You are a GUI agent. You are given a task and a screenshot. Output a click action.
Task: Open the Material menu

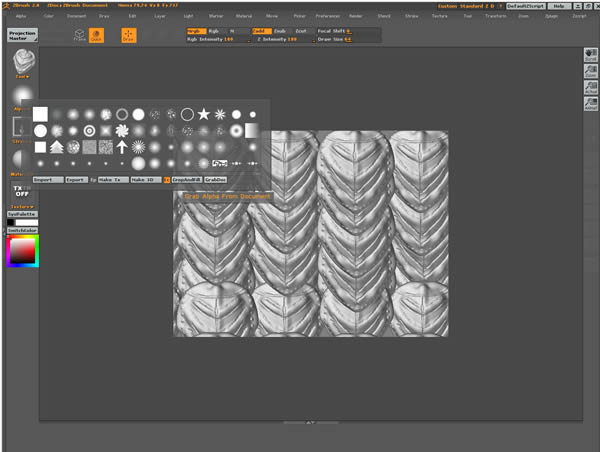(244, 16)
